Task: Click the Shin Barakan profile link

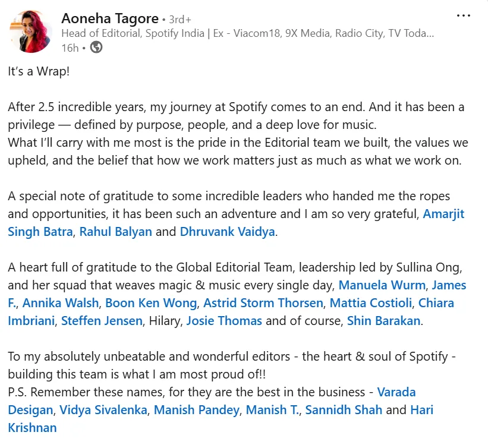Action: click(x=383, y=321)
